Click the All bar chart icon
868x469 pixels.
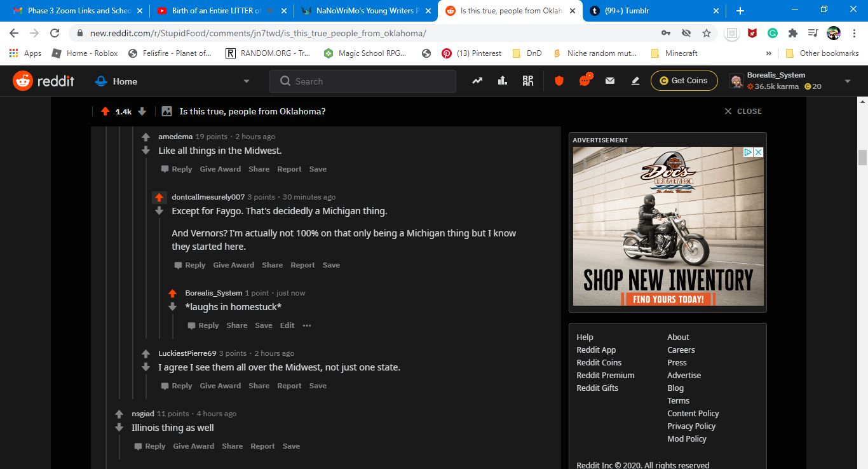tap(503, 81)
